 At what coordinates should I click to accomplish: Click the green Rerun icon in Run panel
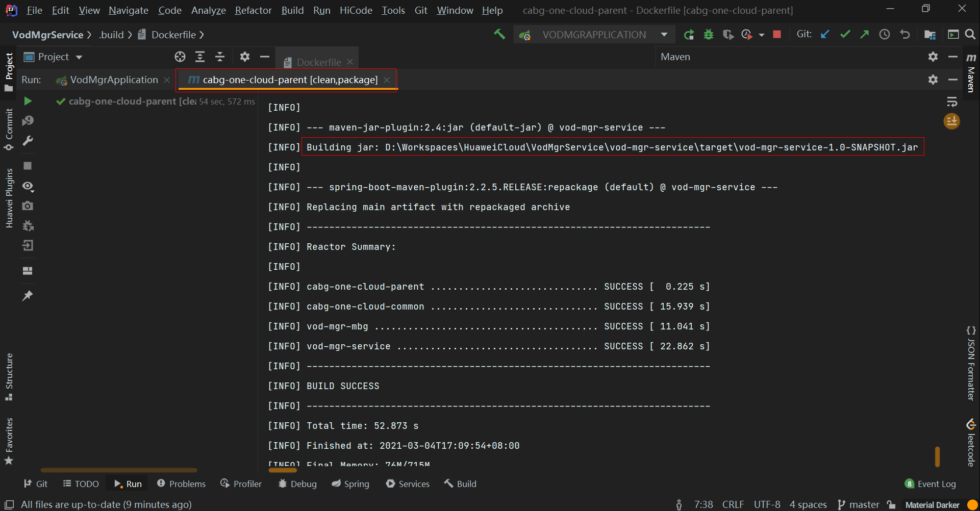(x=28, y=101)
